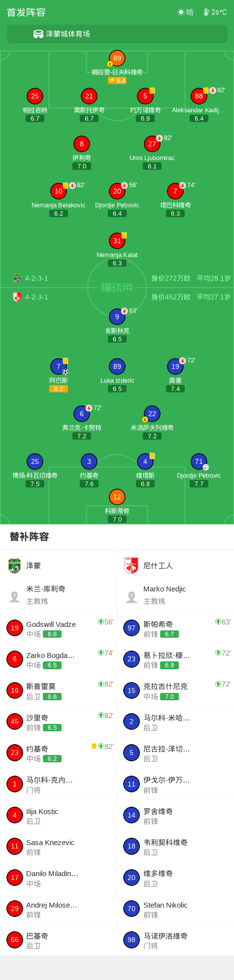Open player 7 阿巴斯 with 8.2 rating
234x980 pixels.
(59, 366)
